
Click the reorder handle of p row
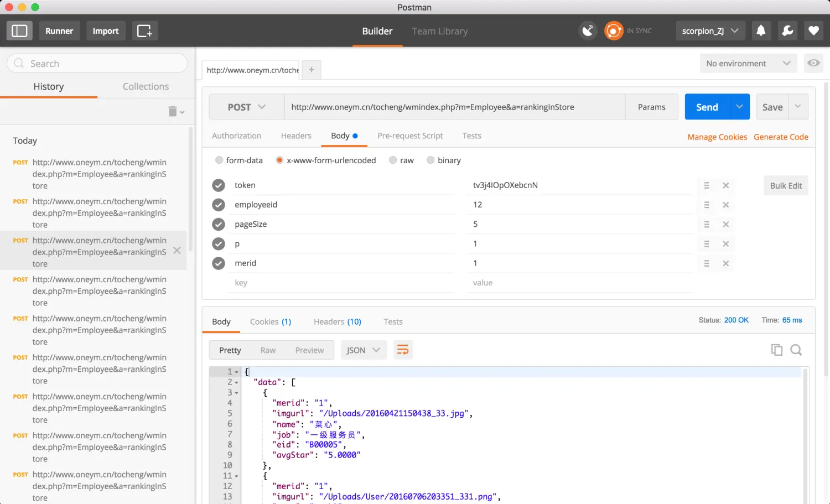[x=707, y=244]
